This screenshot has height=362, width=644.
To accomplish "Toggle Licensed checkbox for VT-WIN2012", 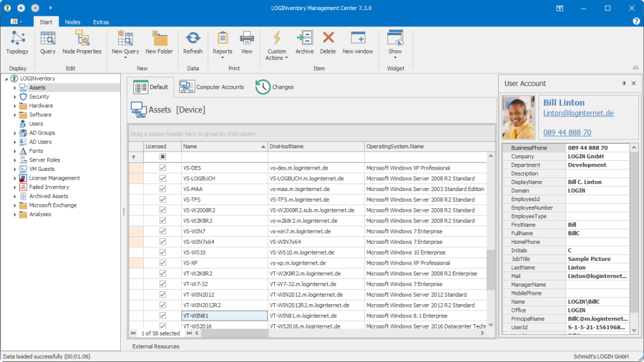I will 163,294.
